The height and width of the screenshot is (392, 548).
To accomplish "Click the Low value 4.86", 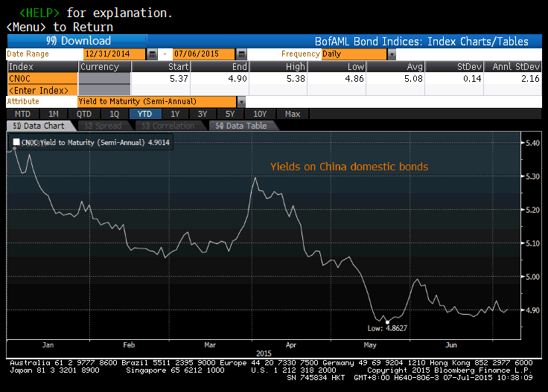I will [354, 79].
